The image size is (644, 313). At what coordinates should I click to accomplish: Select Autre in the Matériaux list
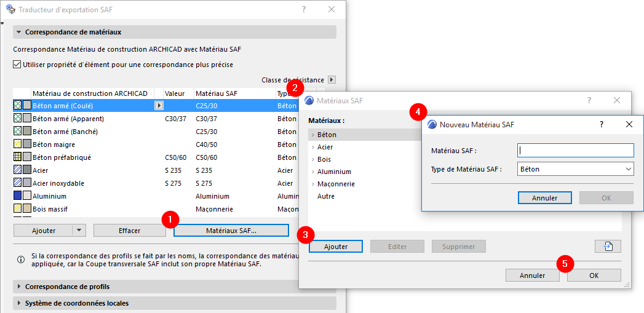(326, 196)
